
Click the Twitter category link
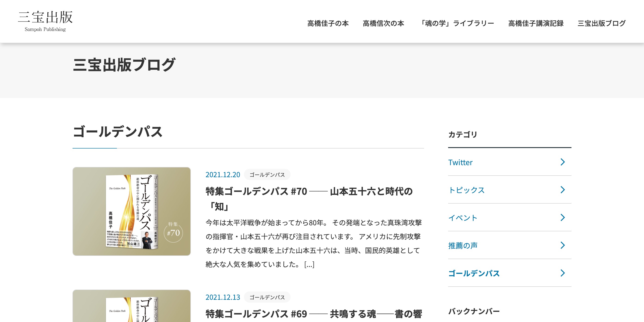(x=460, y=162)
